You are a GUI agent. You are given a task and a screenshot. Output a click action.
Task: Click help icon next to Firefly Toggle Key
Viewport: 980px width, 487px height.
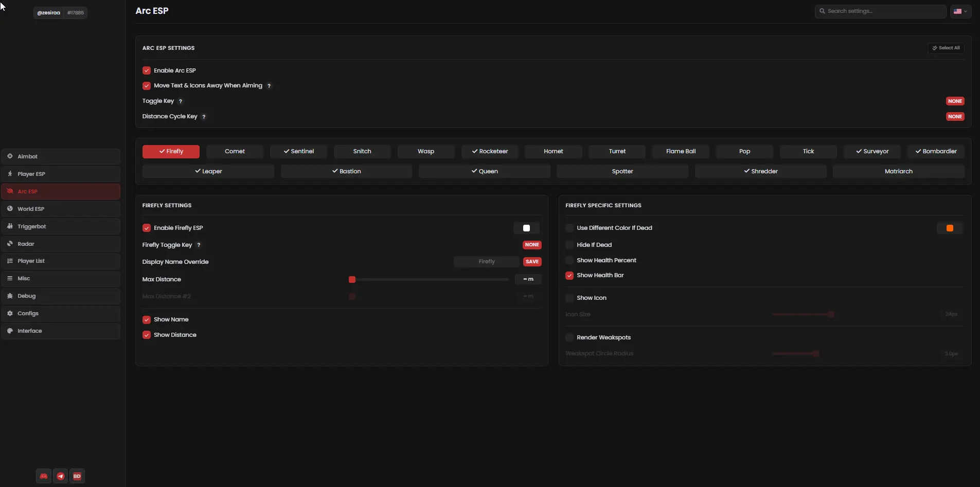[199, 245]
